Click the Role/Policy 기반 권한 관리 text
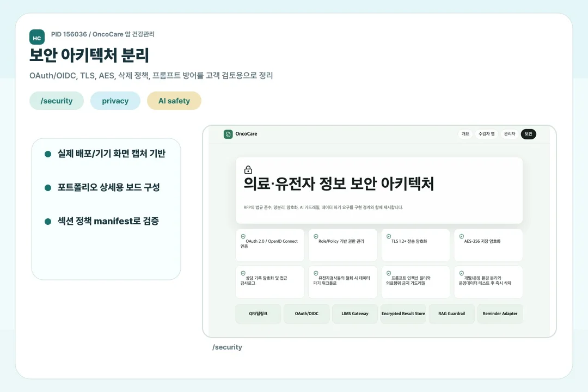The width and height of the screenshot is (588, 392). 341,241
